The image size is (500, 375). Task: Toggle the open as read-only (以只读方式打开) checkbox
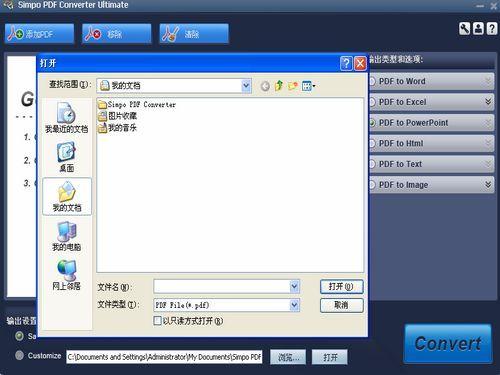(157, 321)
